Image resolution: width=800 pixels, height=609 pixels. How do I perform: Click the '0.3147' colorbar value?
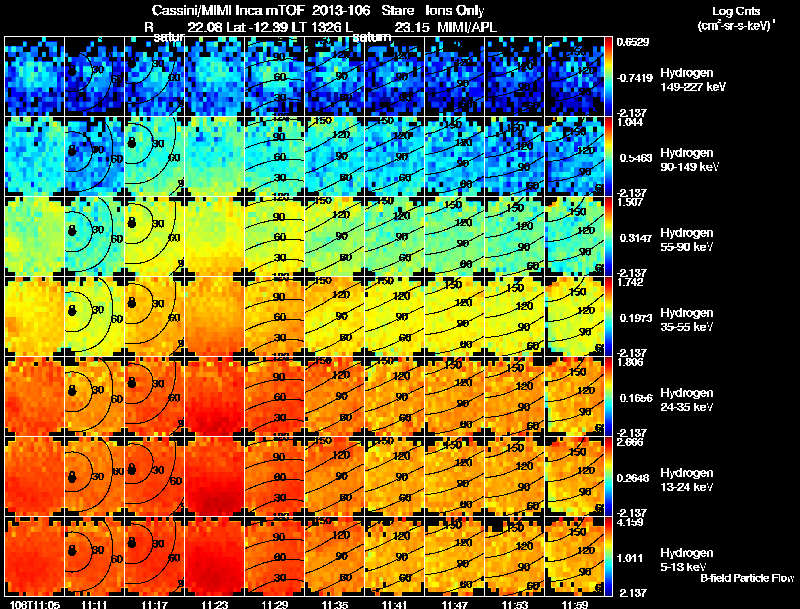coord(634,238)
